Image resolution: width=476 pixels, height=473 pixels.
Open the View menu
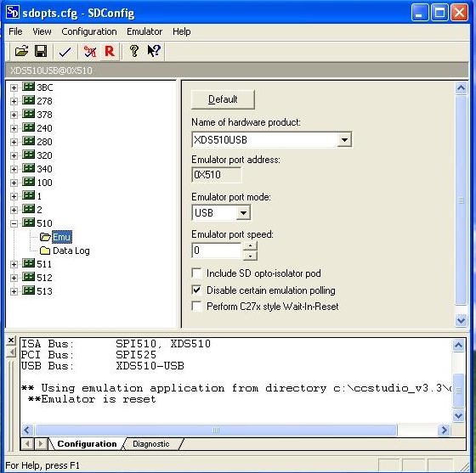click(42, 31)
